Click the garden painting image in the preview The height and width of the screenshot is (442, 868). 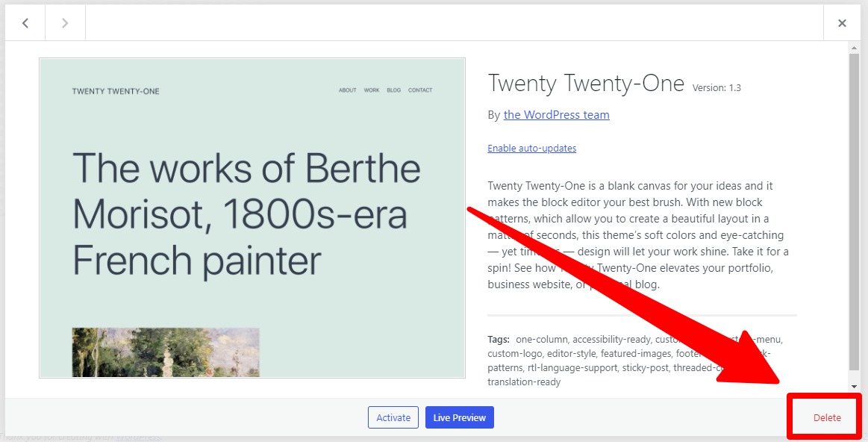[166, 352]
